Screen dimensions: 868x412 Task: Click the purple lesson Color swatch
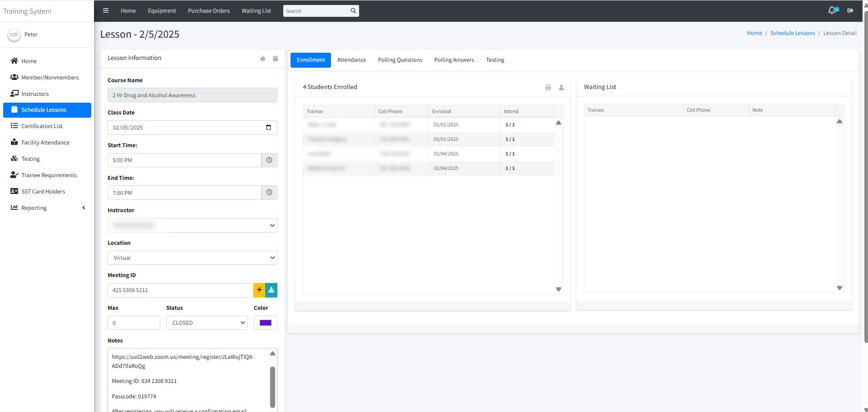pos(265,323)
